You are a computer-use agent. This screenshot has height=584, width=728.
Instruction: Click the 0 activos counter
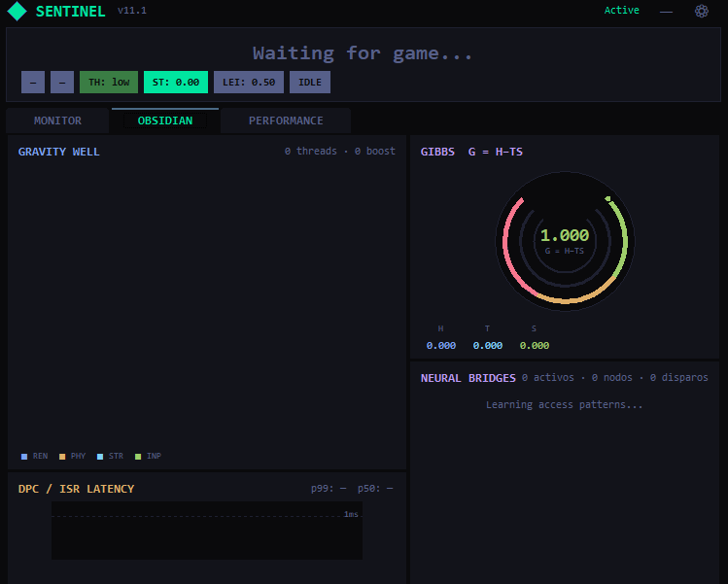click(x=548, y=377)
